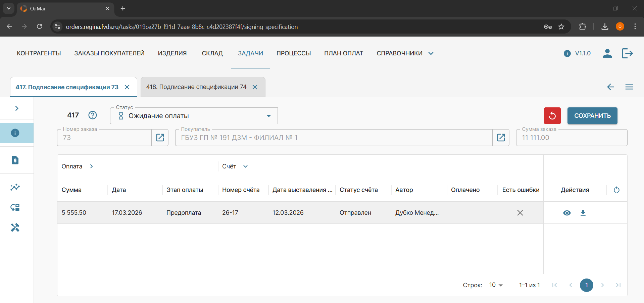This screenshot has width=644, height=303.
Task: Collapse the Счёт column group
Action: [245, 166]
